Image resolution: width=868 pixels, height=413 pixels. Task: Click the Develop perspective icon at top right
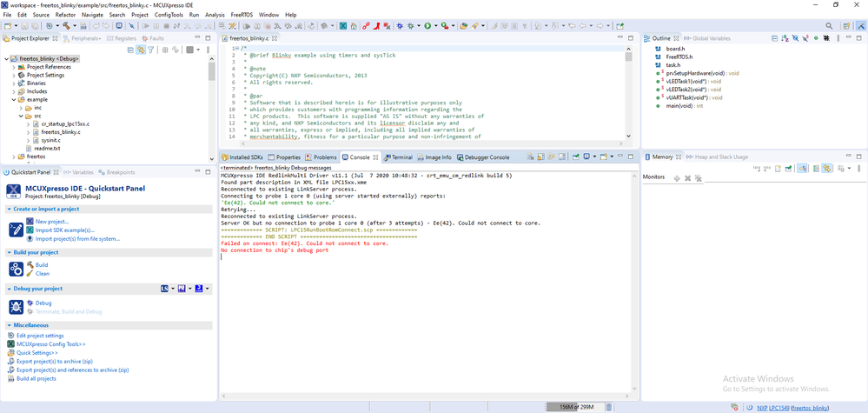point(861,25)
